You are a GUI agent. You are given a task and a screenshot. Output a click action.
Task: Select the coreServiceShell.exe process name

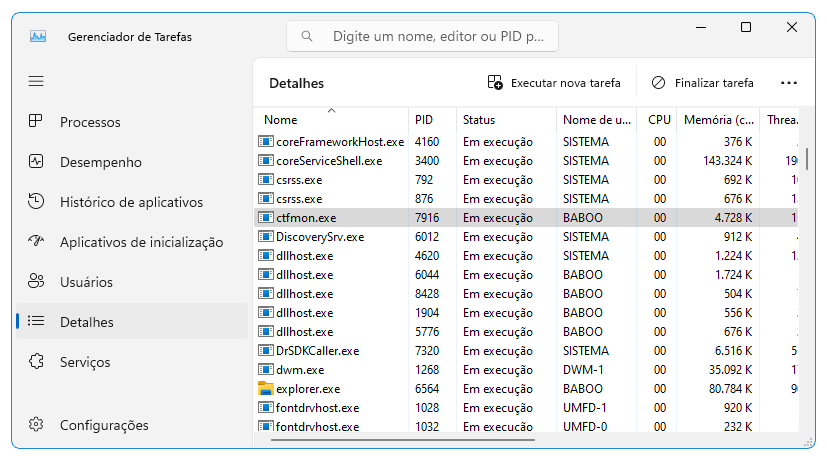329,161
